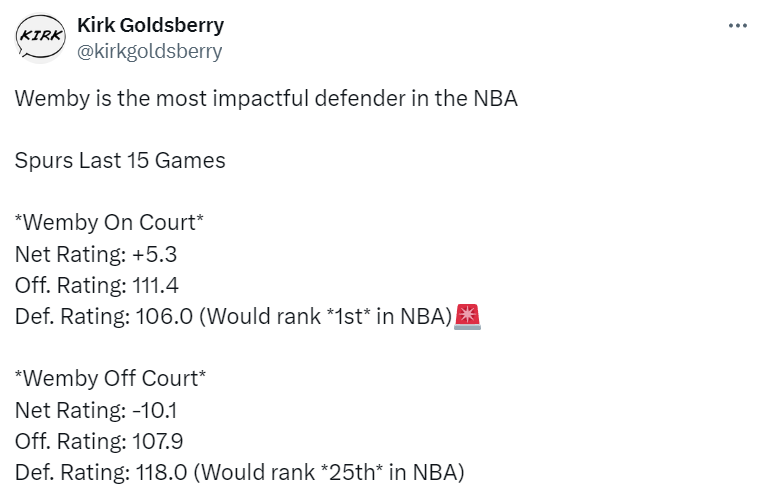Open the tweet's more options menu
The width and height of the screenshot is (759, 491).
[738, 26]
